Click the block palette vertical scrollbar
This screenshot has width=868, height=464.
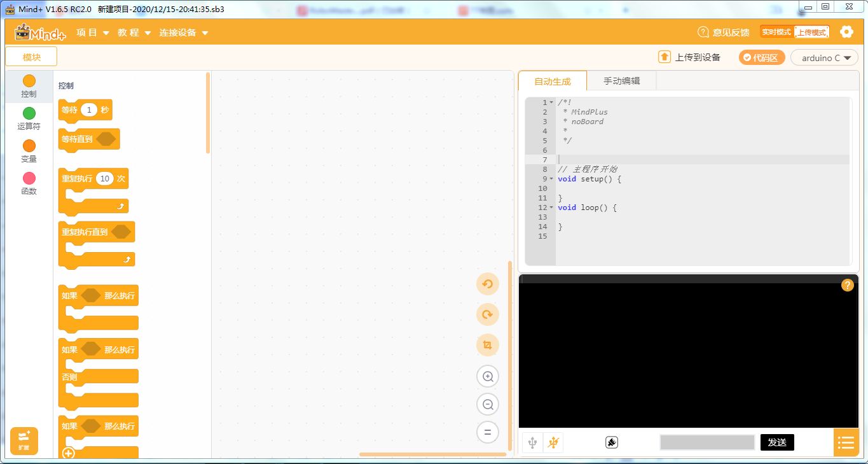[x=208, y=113]
